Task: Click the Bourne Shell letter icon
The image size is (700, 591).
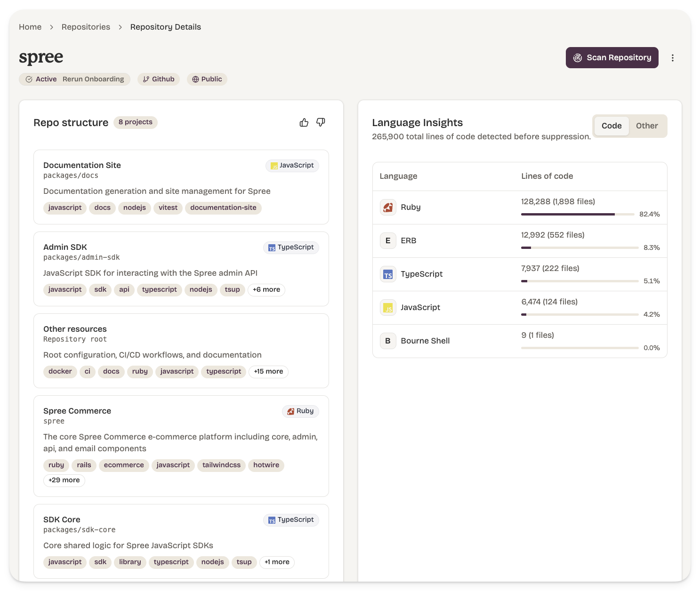Action: coord(388,341)
